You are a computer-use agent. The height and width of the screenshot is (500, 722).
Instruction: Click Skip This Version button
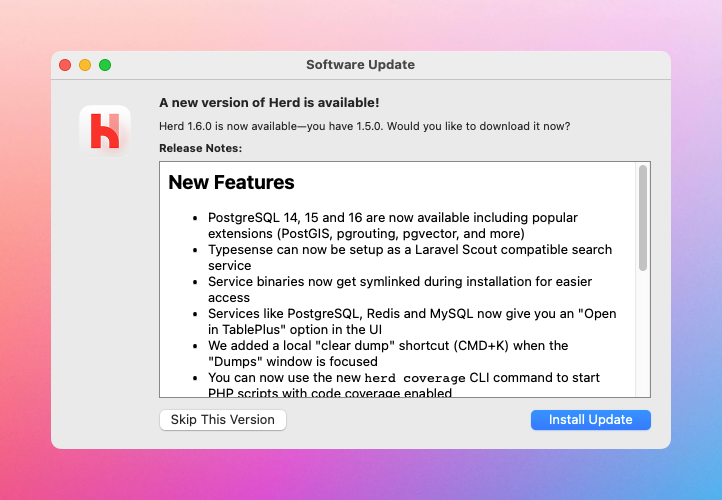coord(223,419)
